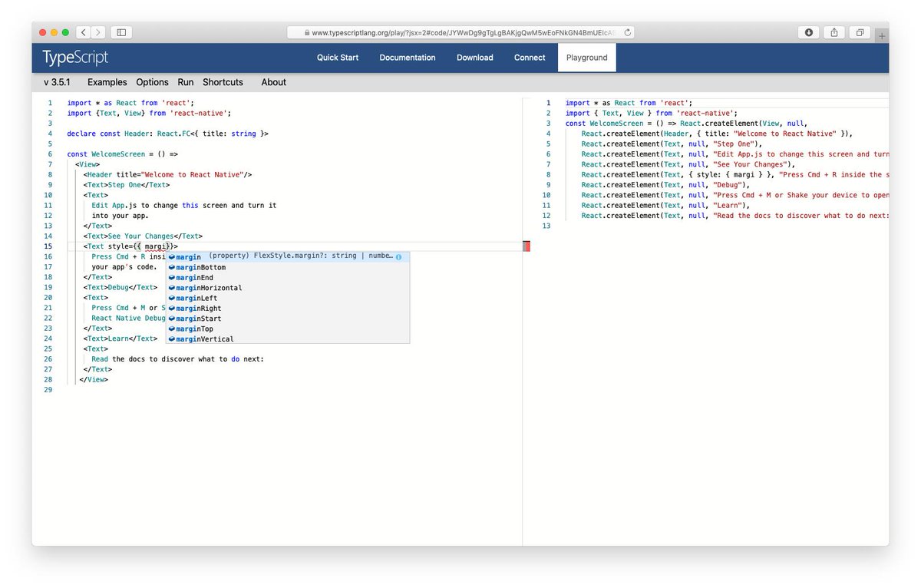Open the Safari share button

(834, 32)
